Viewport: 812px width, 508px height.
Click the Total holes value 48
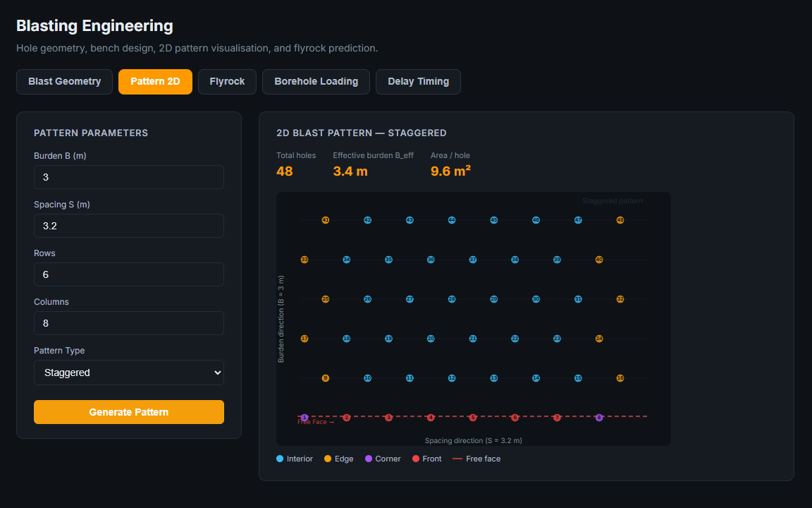point(285,171)
